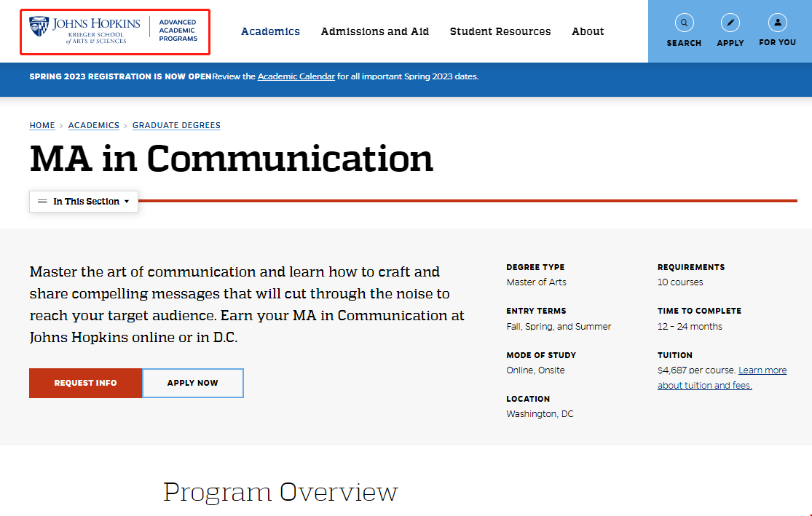Click the Johns Hopkins shield logo
This screenshot has height=516, width=812.
point(39,27)
